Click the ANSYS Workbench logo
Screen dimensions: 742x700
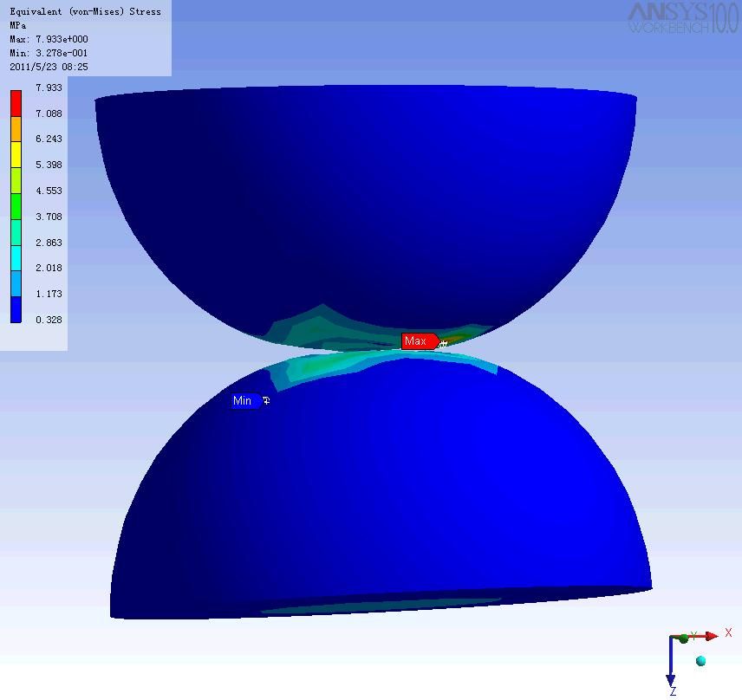(x=682, y=17)
